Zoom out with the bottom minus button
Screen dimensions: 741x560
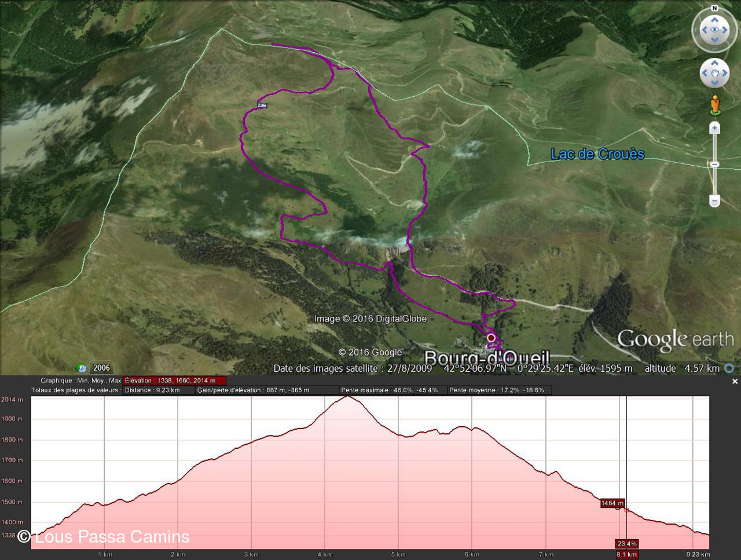pos(714,201)
